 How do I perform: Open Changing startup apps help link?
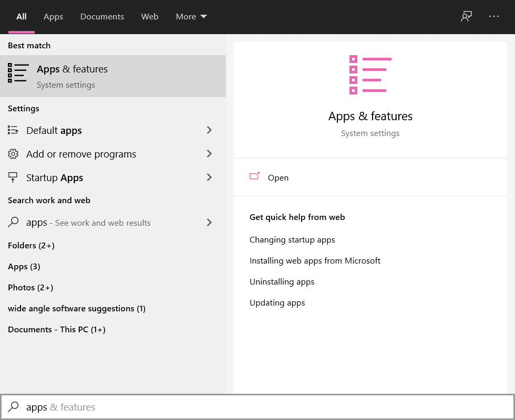pyautogui.click(x=292, y=240)
